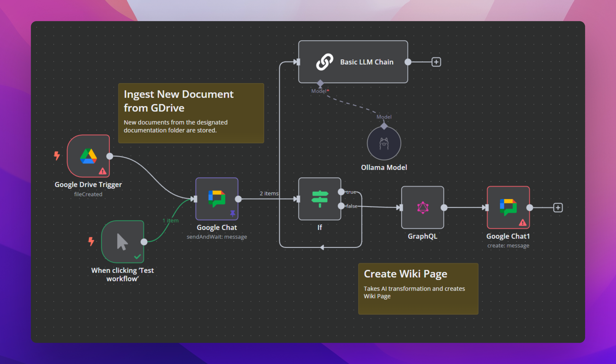Select the GraphQL node
616x364 pixels.
(422, 207)
